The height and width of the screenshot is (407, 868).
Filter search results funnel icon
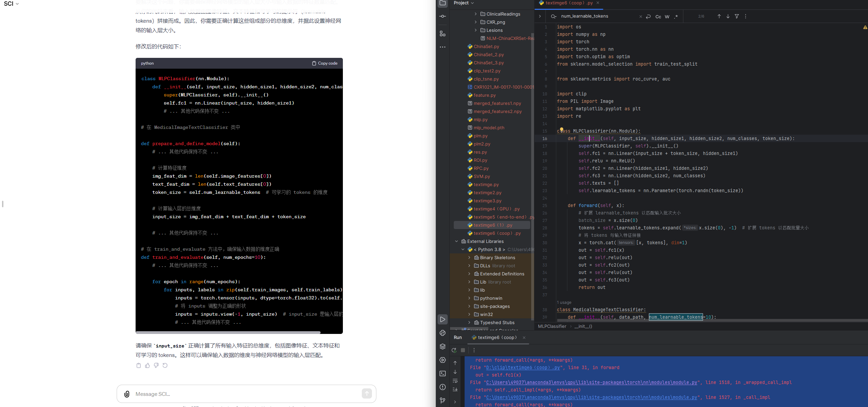(736, 16)
